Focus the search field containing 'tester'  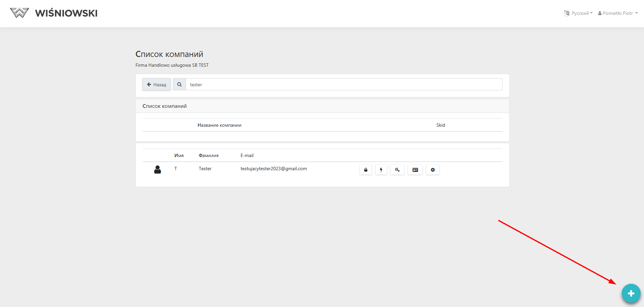344,85
